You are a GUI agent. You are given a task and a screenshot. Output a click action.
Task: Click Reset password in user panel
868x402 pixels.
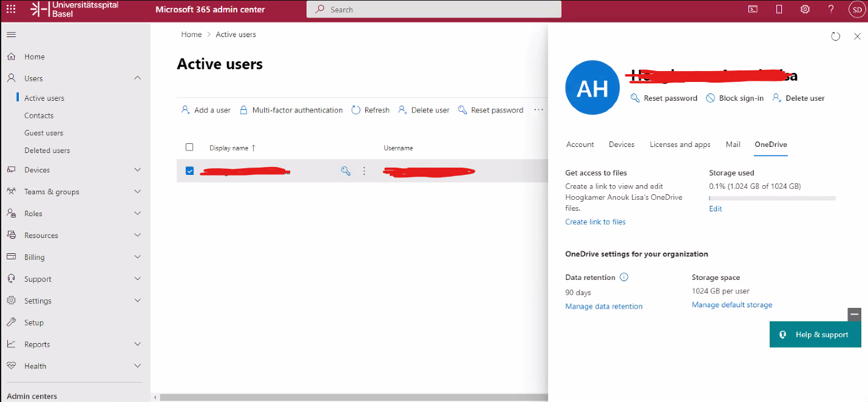pos(664,98)
